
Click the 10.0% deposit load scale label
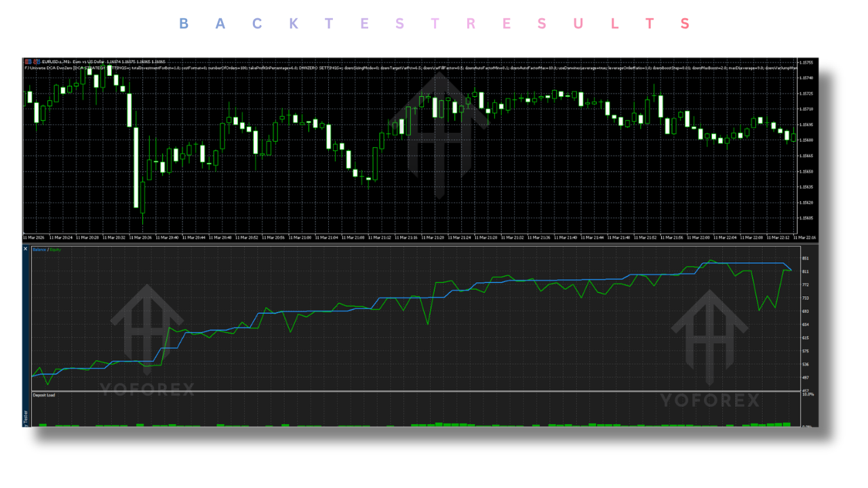coord(808,394)
